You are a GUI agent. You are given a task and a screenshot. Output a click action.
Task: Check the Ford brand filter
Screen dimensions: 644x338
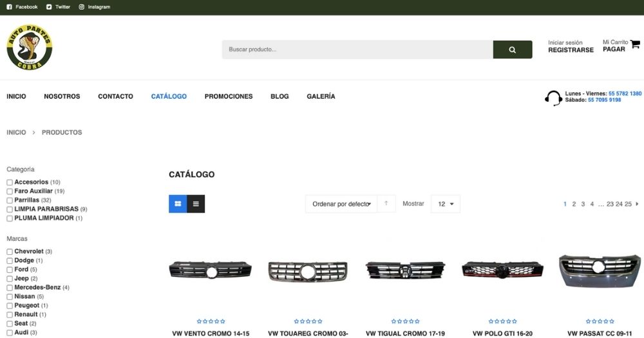pyautogui.click(x=10, y=270)
